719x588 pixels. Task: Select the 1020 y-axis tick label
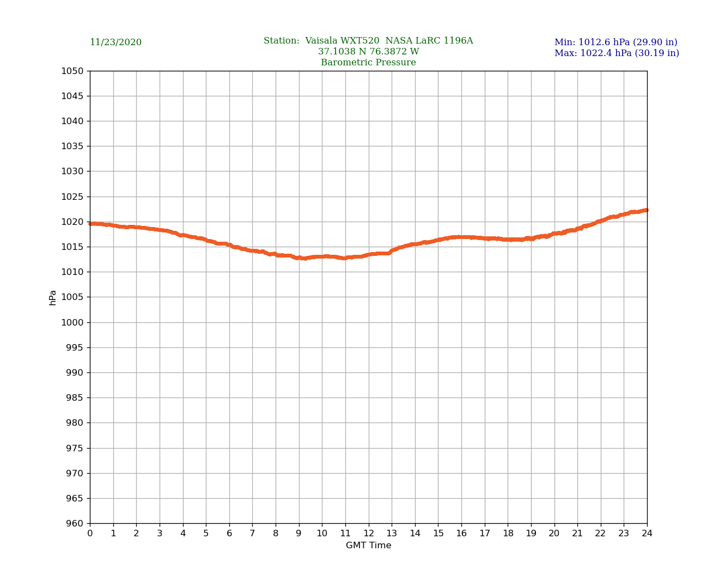72,222
